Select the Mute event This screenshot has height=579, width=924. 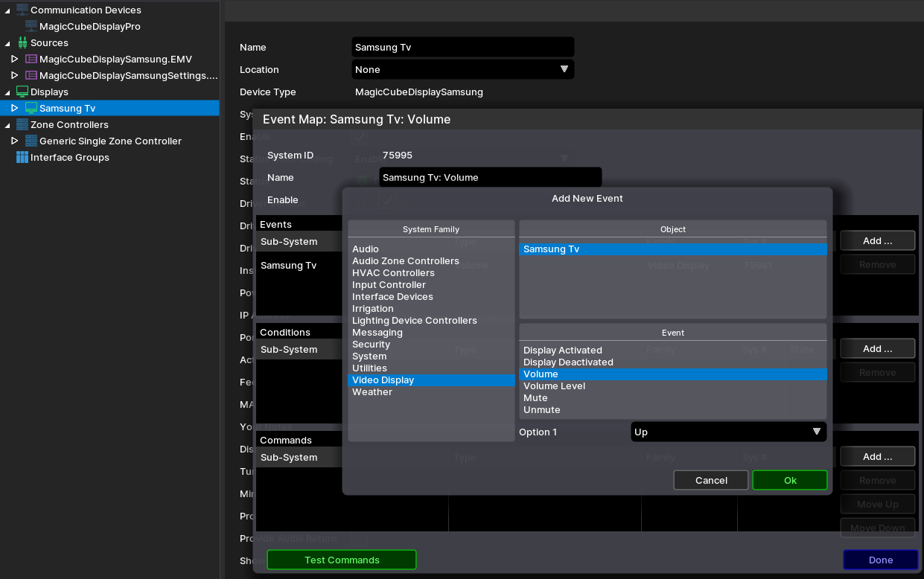coord(673,398)
